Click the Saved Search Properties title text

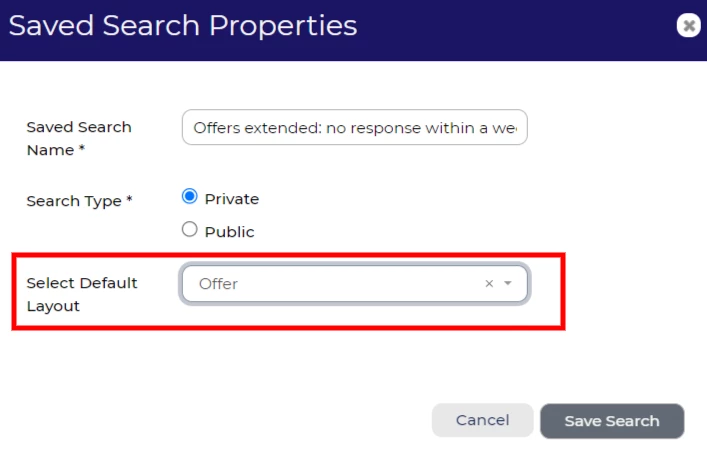(x=182, y=25)
